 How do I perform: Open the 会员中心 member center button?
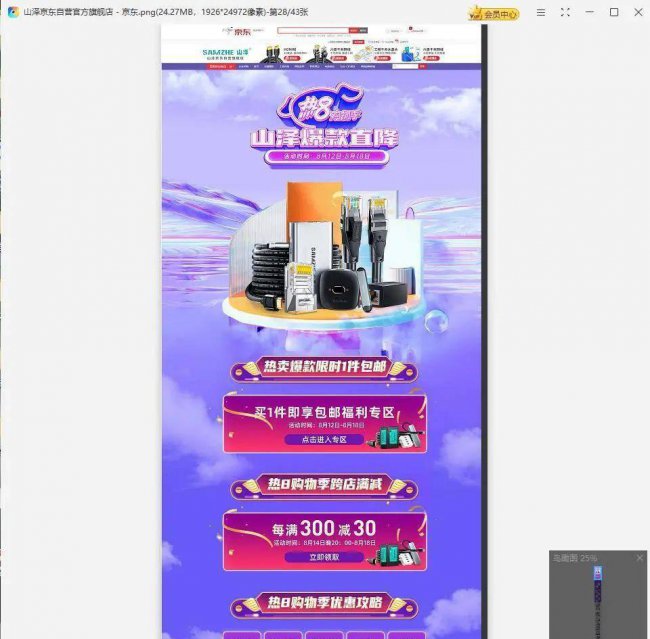click(x=493, y=14)
